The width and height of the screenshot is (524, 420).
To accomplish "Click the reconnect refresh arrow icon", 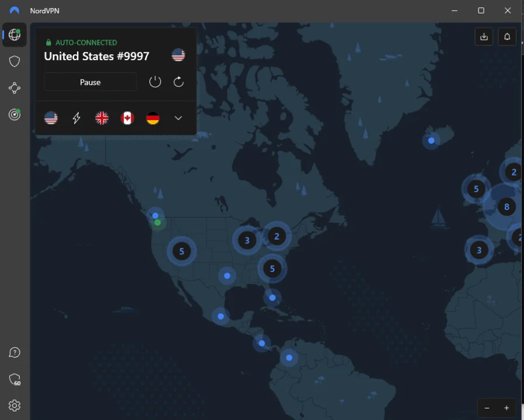I will click(179, 82).
